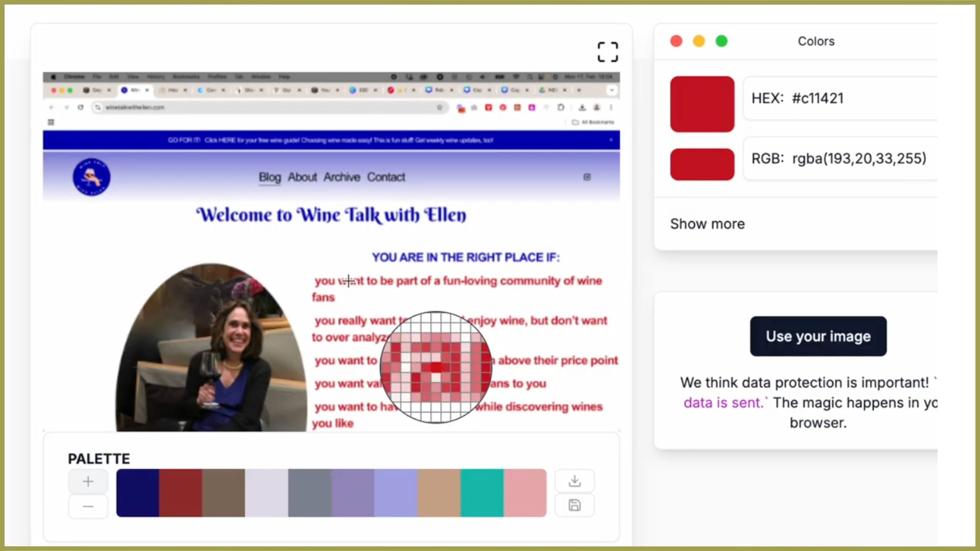The width and height of the screenshot is (980, 551).
Task: Expand the Show more section in the Colors panel
Action: pyautogui.click(x=707, y=224)
